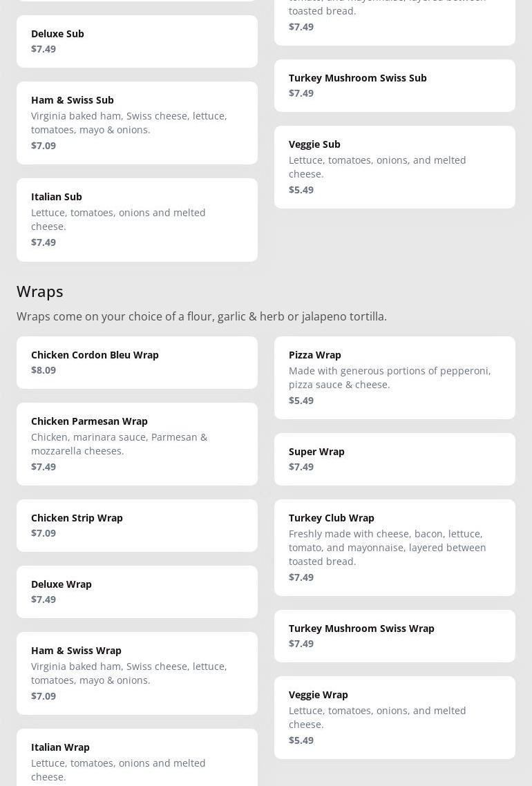The image size is (532, 786).
Task: Select the Veggie Wrap card
Action: pyautogui.click(x=395, y=718)
